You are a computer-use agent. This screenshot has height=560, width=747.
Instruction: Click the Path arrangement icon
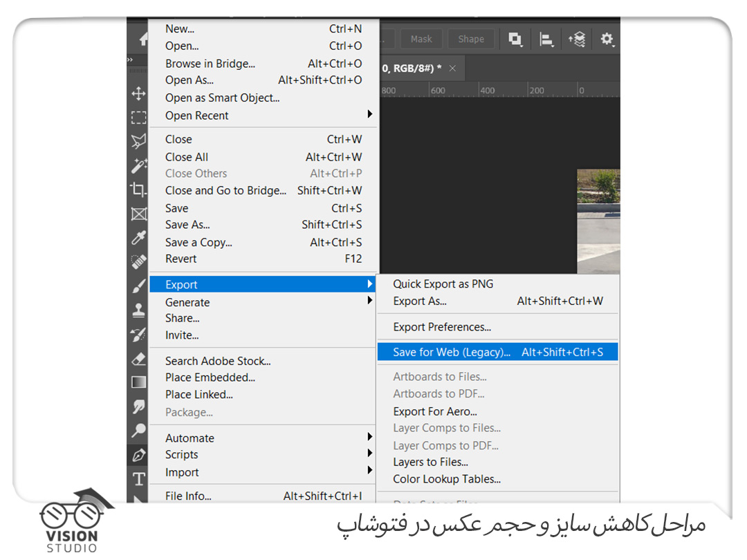pos(576,39)
